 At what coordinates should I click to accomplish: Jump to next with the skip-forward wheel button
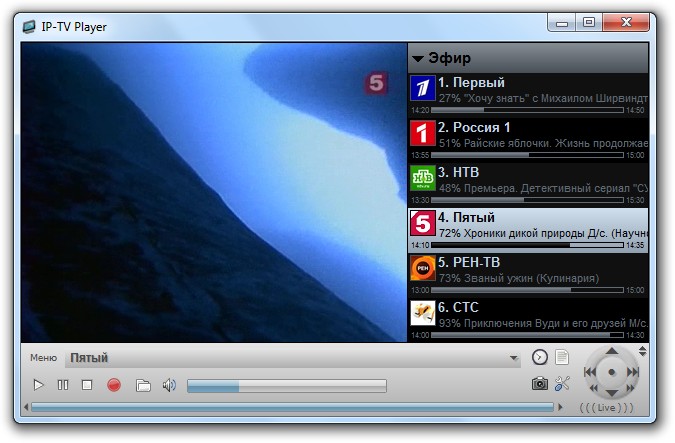click(633, 372)
